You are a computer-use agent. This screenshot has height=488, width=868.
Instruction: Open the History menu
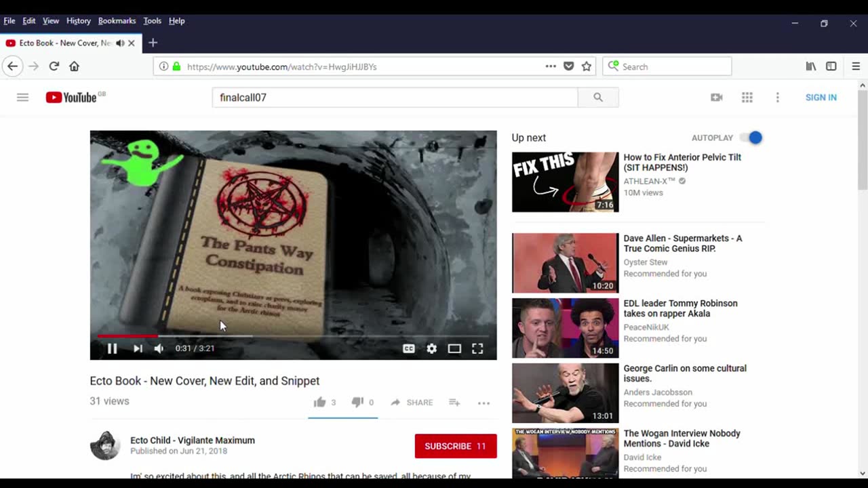(x=79, y=21)
